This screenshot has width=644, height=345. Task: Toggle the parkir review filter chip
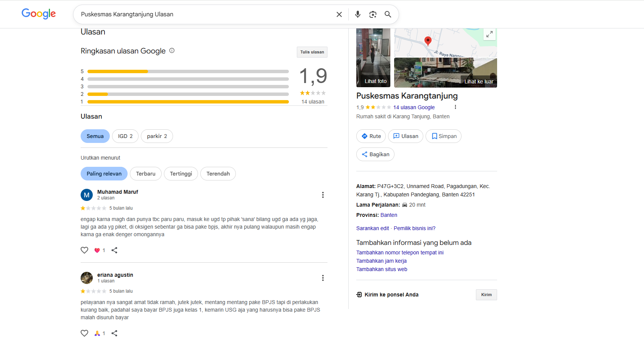[157, 136]
